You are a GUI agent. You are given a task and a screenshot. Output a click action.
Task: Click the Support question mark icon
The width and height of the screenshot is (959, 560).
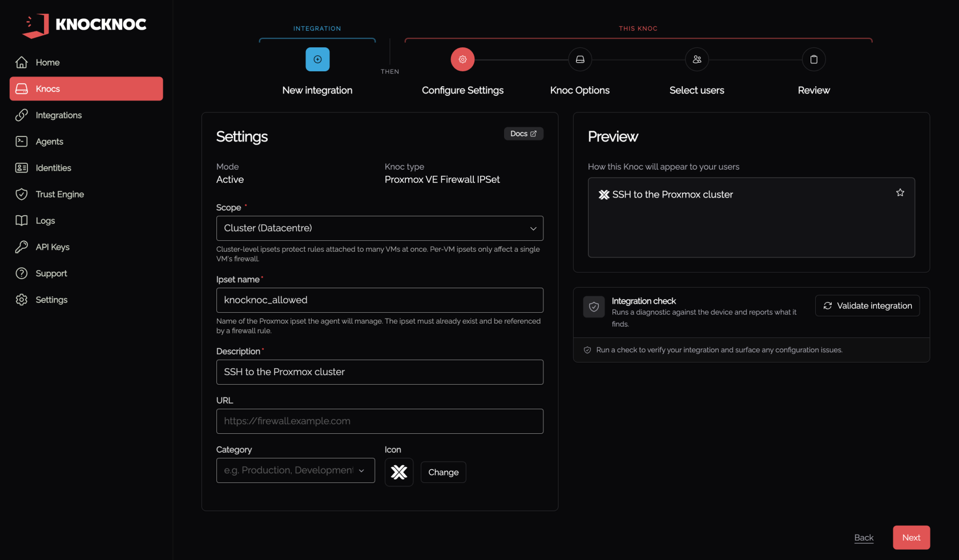tap(22, 273)
